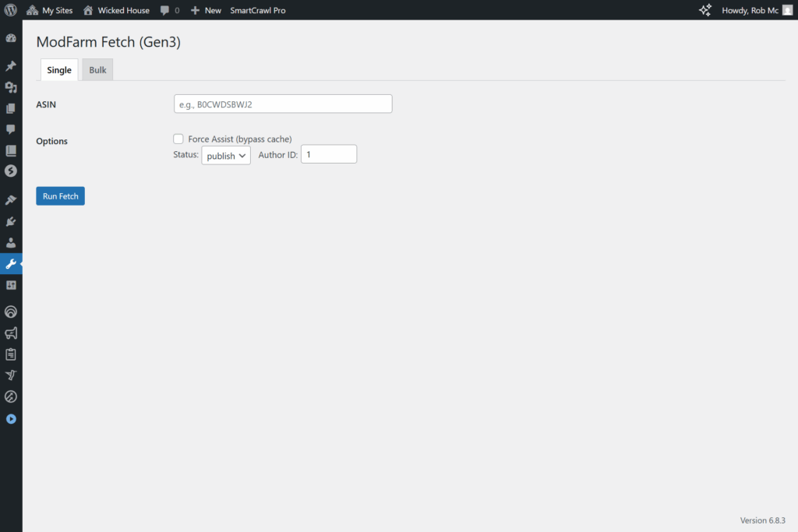The height and width of the screenshot is (532, 798).
Task: Switch to the Bulk tab
Action: point(97,70)
